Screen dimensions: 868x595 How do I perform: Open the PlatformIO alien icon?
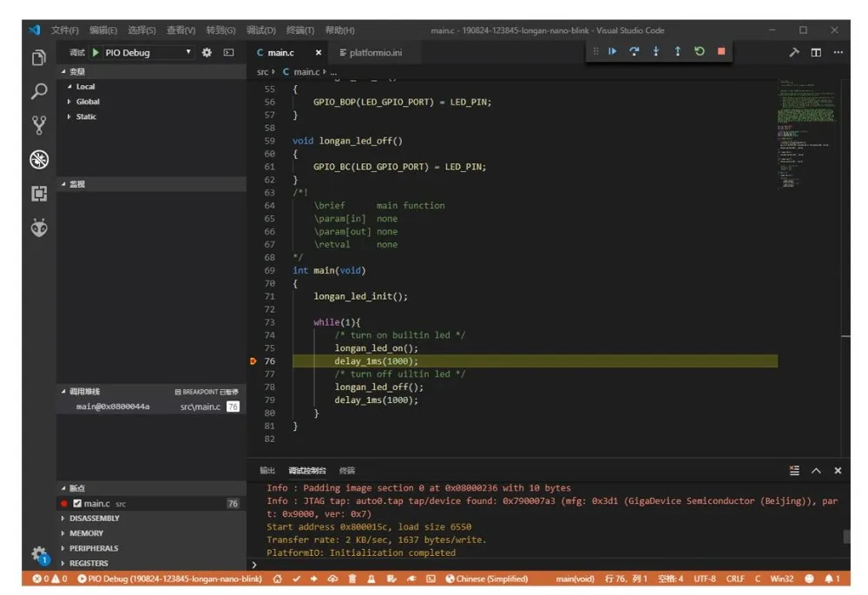38,227
